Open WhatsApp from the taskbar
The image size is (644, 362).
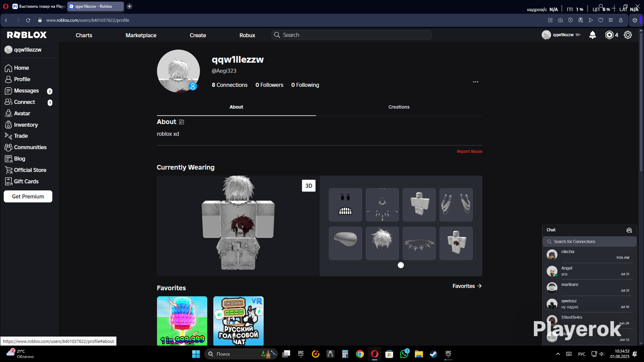(x=404, y=354)
